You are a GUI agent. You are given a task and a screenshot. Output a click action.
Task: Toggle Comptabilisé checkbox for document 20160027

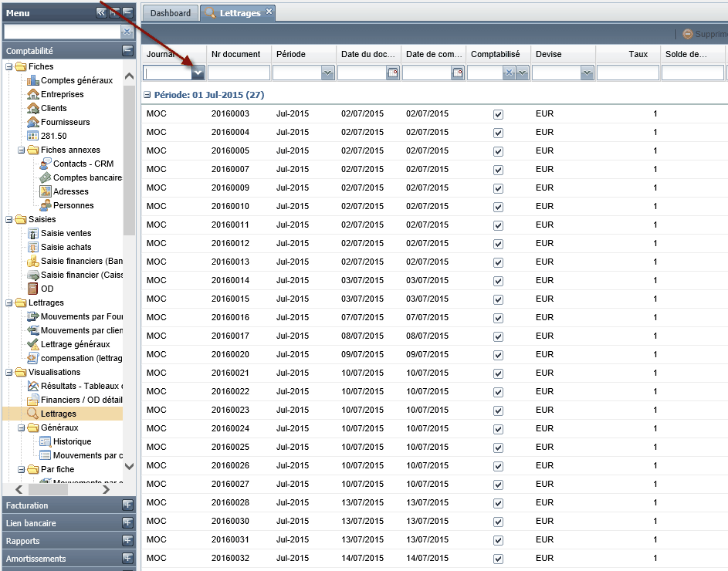498,485
